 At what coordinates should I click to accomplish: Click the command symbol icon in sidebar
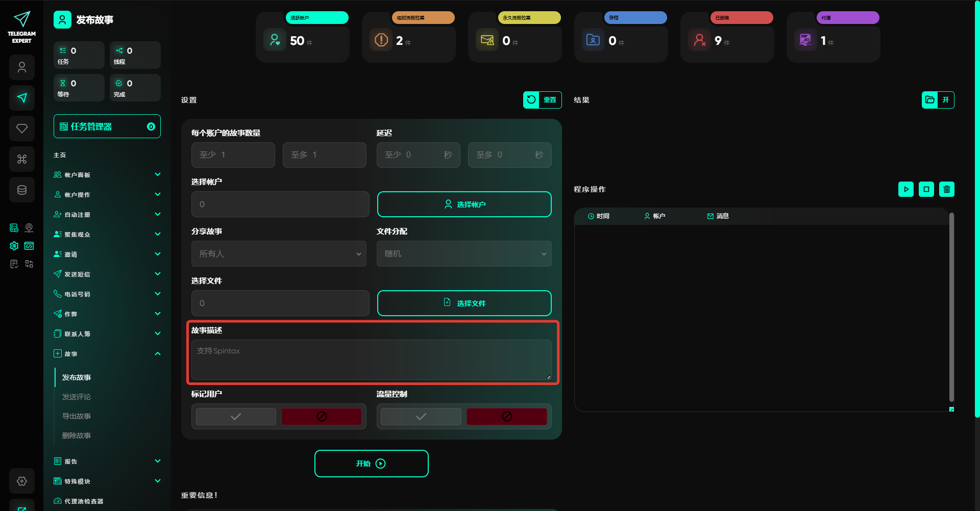(22, 159)
